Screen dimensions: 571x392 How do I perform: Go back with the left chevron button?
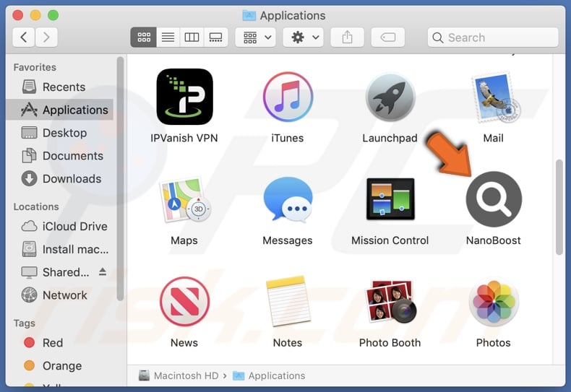click(x=24, y=37)
